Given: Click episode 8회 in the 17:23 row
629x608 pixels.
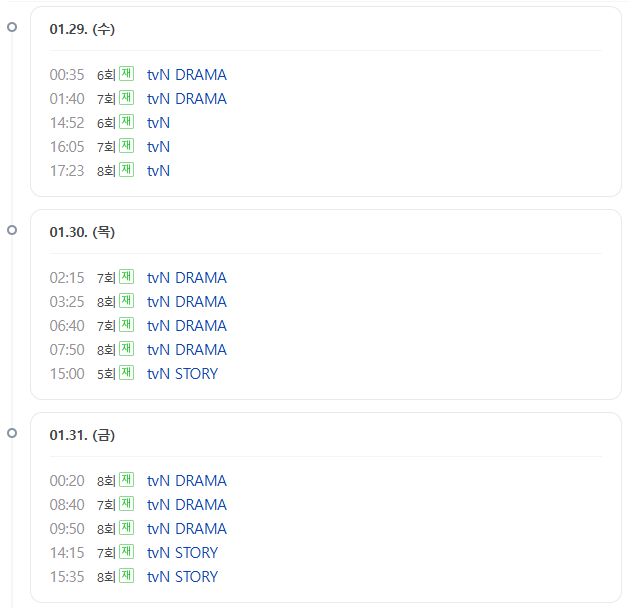Looking at the screenshot, I should [x=106, y=172].
